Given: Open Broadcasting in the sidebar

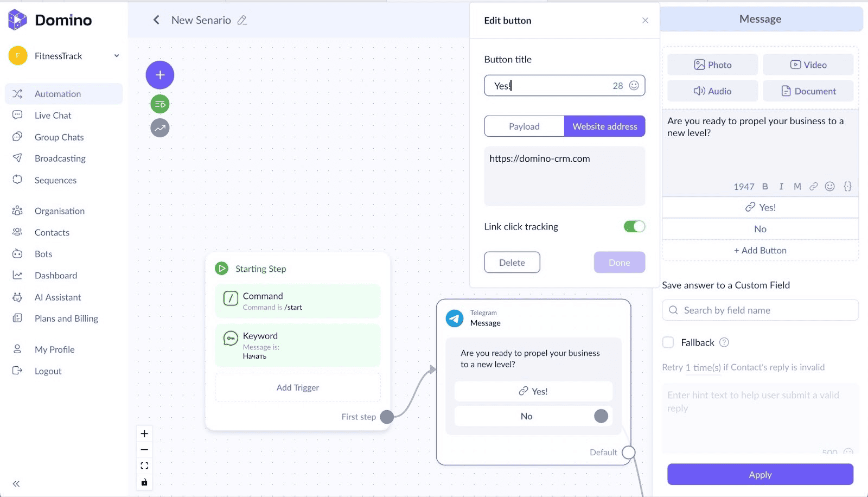Looking at the screenshot, I should click(x=60, y=158).
